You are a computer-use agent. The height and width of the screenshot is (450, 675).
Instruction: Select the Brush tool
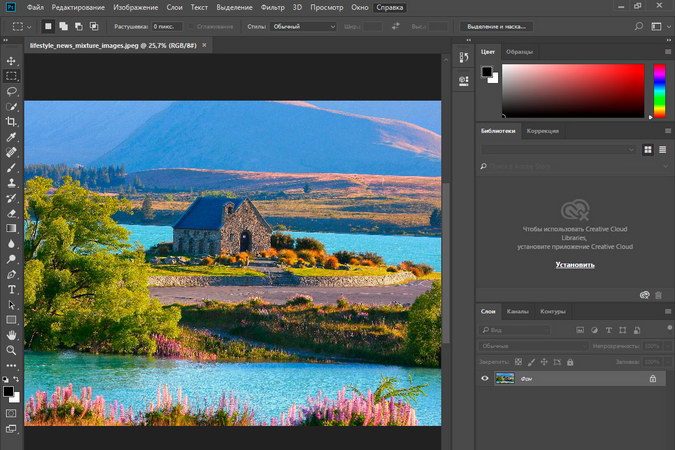(11, 168)
